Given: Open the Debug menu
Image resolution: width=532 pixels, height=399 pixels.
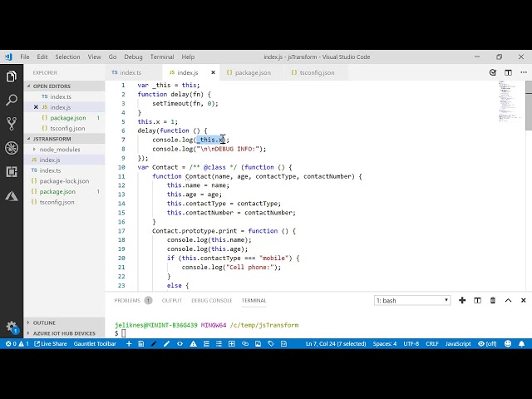Looking at the screenshot, I should coord(133,57).
